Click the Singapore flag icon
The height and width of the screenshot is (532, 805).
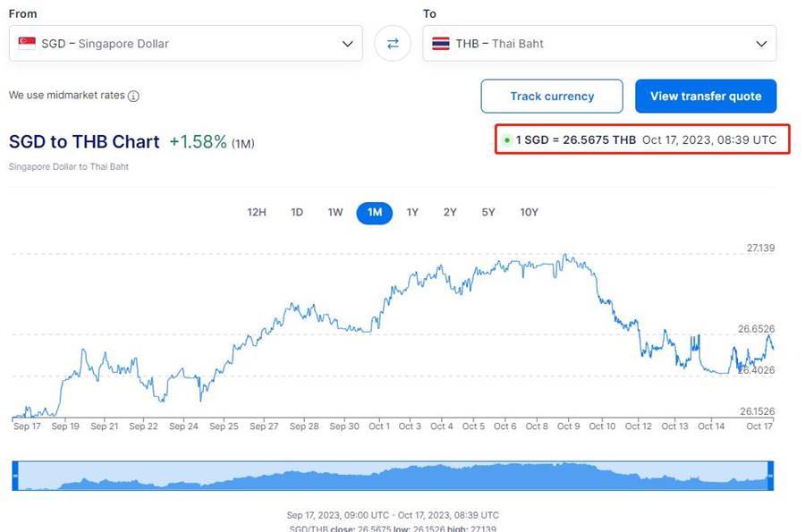tap(27, 43)
